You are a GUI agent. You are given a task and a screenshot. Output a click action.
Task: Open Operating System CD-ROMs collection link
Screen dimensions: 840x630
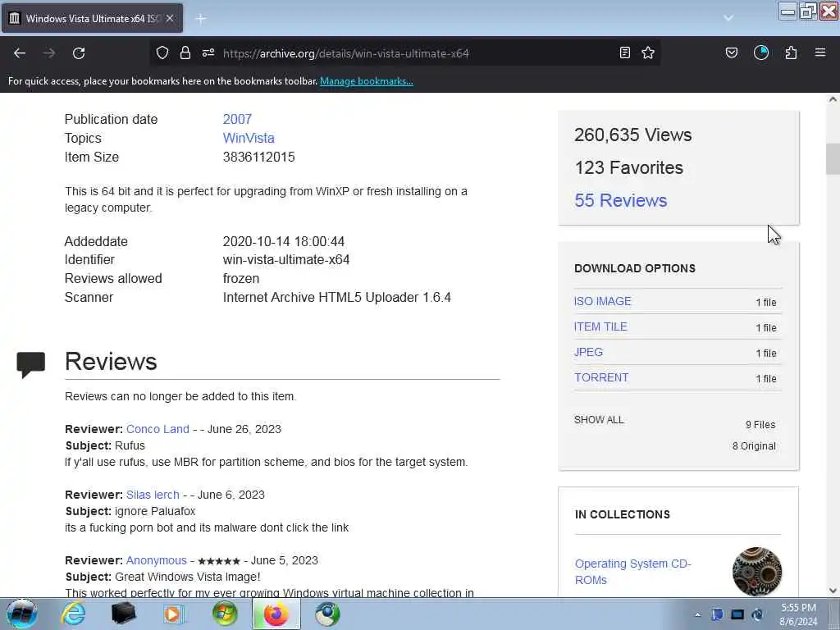point(632,572)
